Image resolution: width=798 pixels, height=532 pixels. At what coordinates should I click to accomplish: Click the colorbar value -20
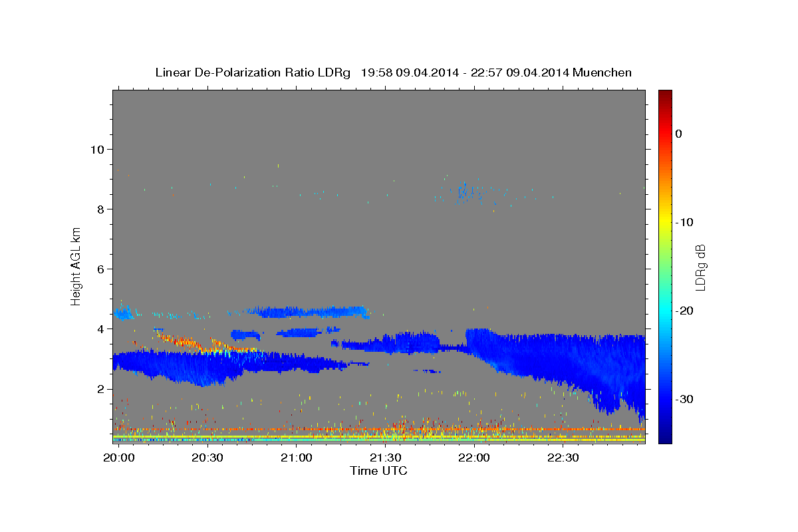coord(684,311)
